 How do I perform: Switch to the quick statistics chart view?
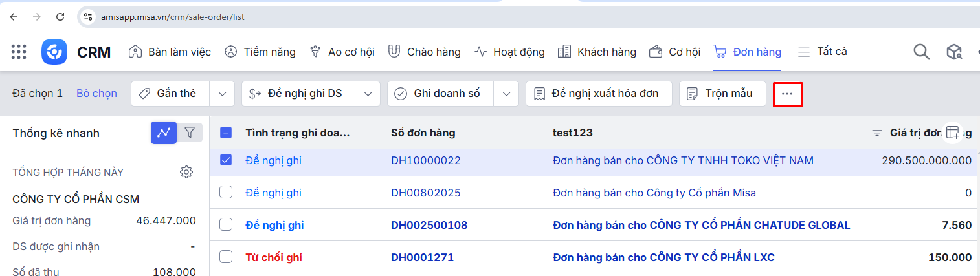[x=164, y=133]
